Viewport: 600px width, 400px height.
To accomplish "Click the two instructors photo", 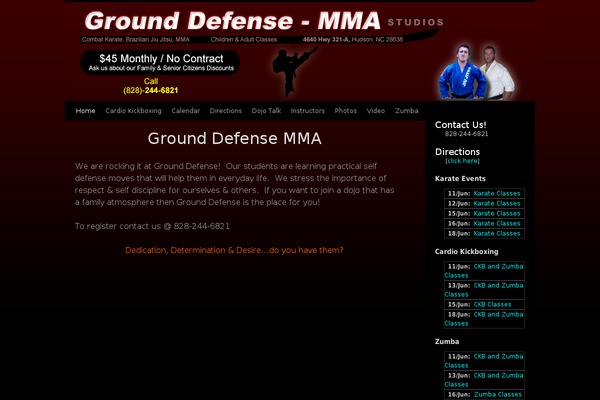I will pyautogui.click(x=477, y=72).
